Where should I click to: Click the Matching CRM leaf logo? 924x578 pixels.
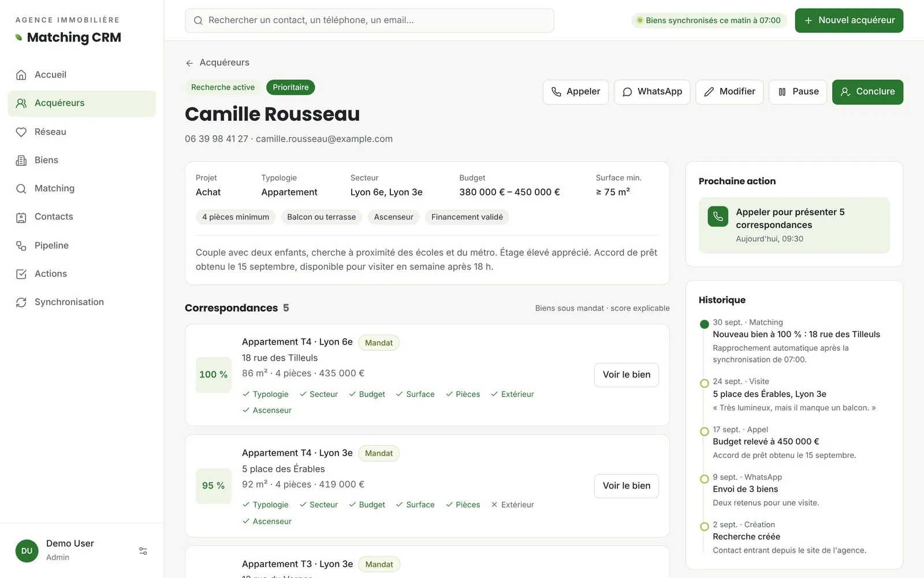19,38
